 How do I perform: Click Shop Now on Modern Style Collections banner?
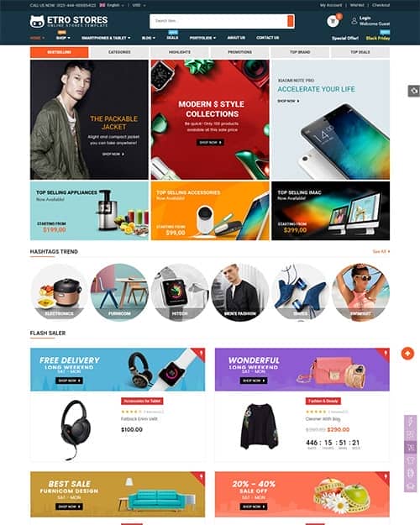210,142
